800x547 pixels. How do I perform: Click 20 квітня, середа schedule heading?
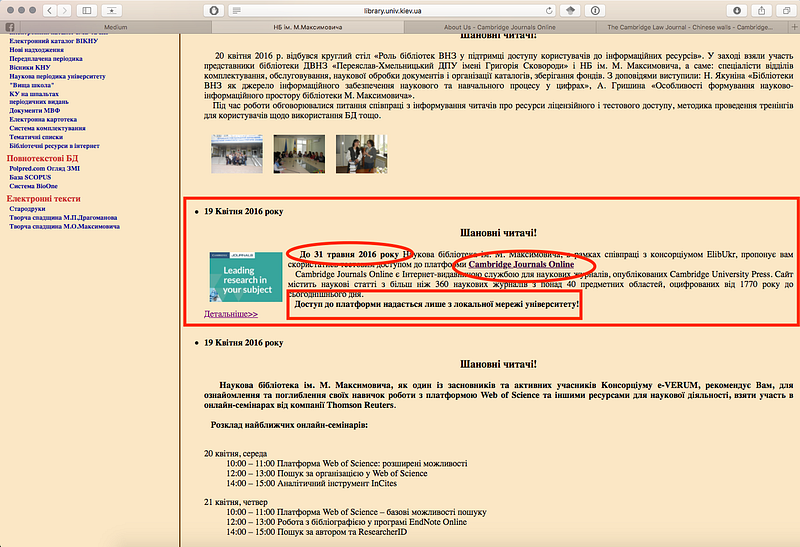click(x=235, y=453)
